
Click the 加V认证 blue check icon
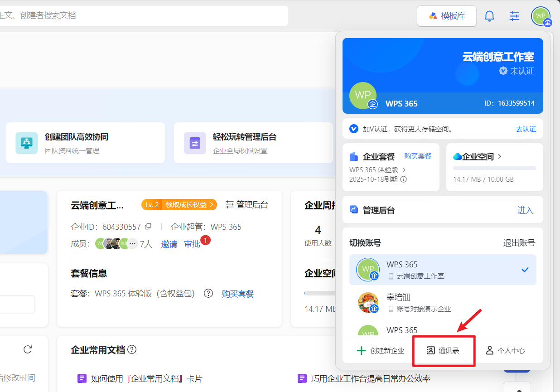click(354, 129)
